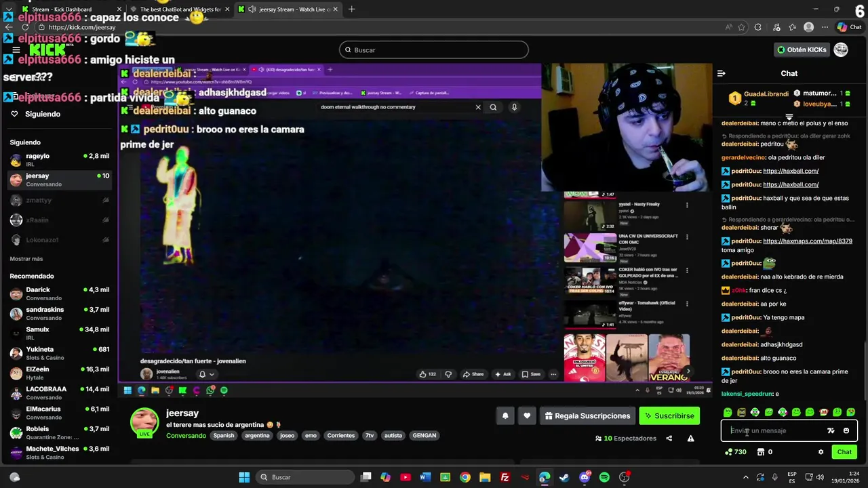
Task: Open Machete_Vilches recommended channel
Action: [60, 452]
